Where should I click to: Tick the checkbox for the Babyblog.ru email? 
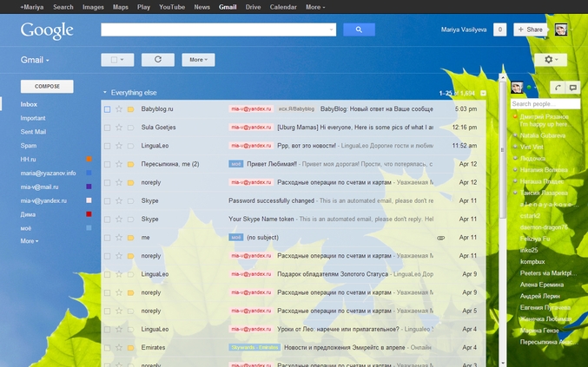tap(107, 109)
